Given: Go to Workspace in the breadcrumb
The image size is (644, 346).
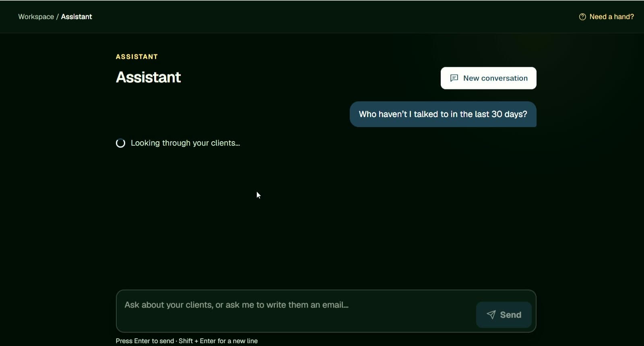Looking at the screenshot, I should 36,17.
